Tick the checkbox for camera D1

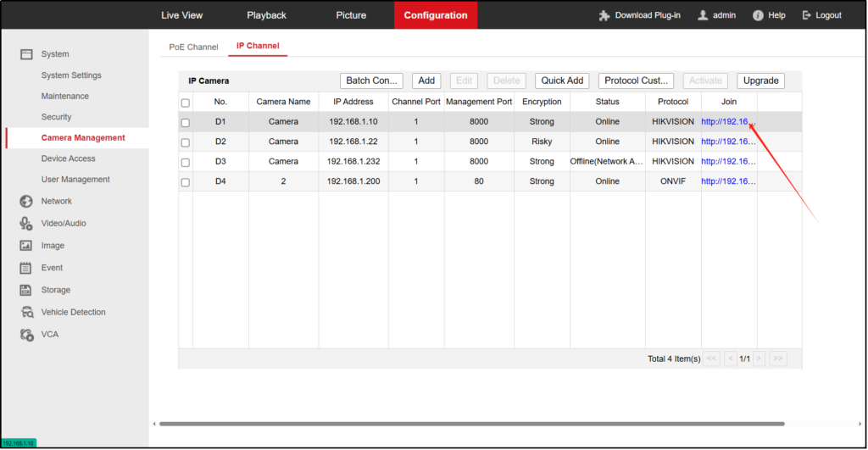click(x=186, y=122)
